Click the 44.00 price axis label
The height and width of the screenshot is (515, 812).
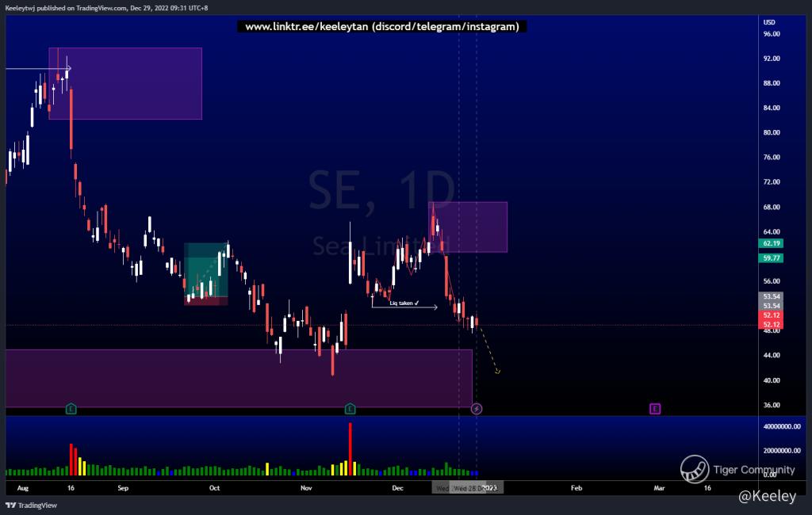point(771,355)
